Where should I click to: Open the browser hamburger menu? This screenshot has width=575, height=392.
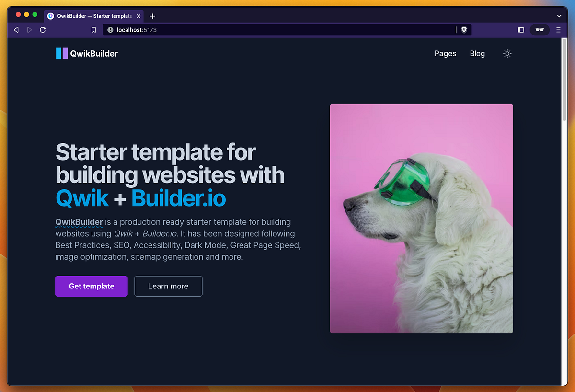click(558, 30)
